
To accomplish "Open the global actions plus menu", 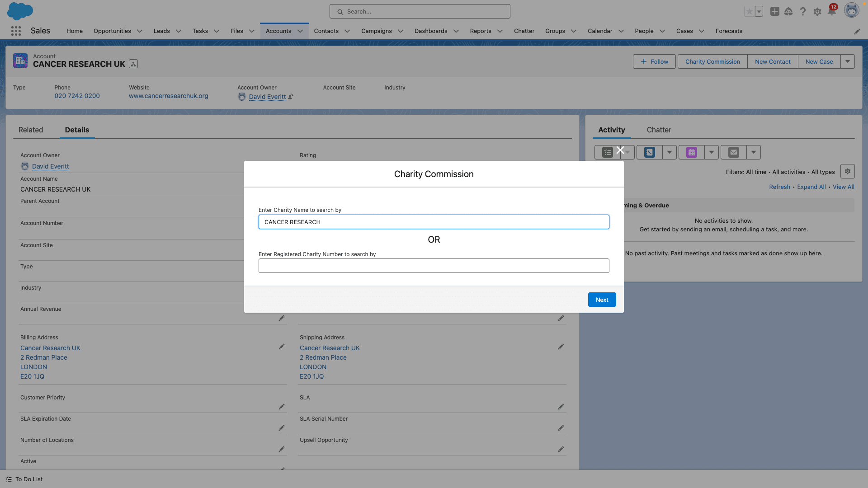I will point(775,12).
